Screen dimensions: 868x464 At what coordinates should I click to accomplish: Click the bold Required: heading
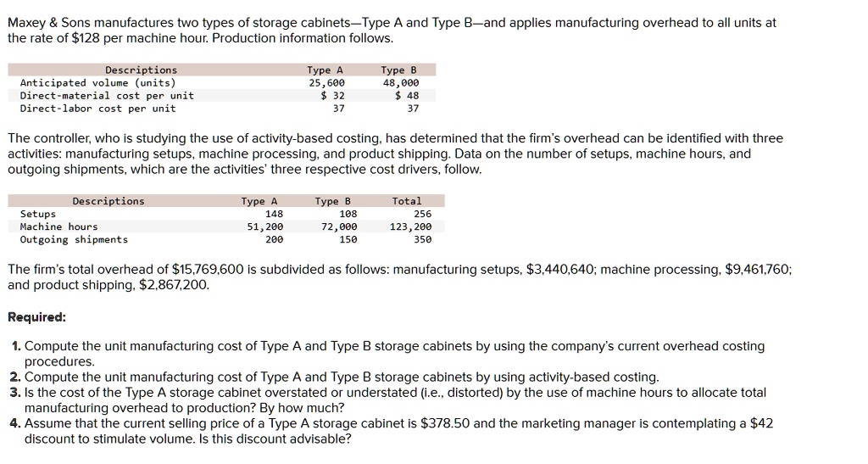tap(36, 317)
